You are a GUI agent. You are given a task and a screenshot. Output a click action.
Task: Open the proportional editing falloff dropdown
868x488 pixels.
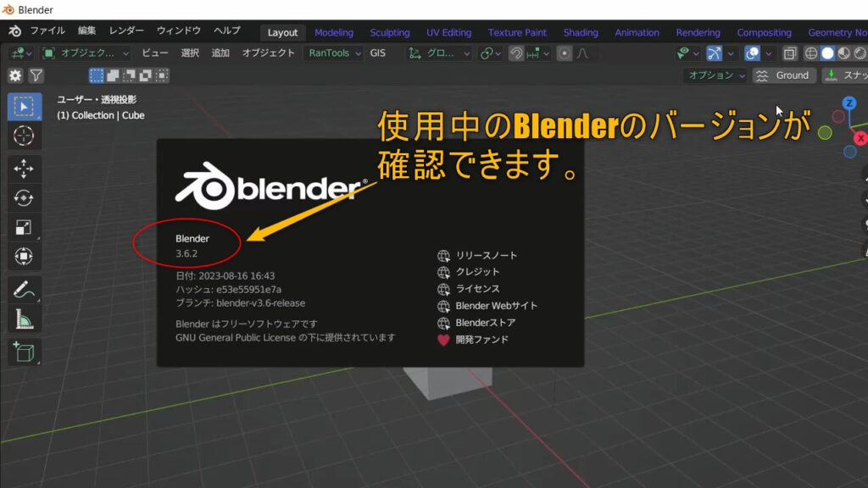(582, 53)
